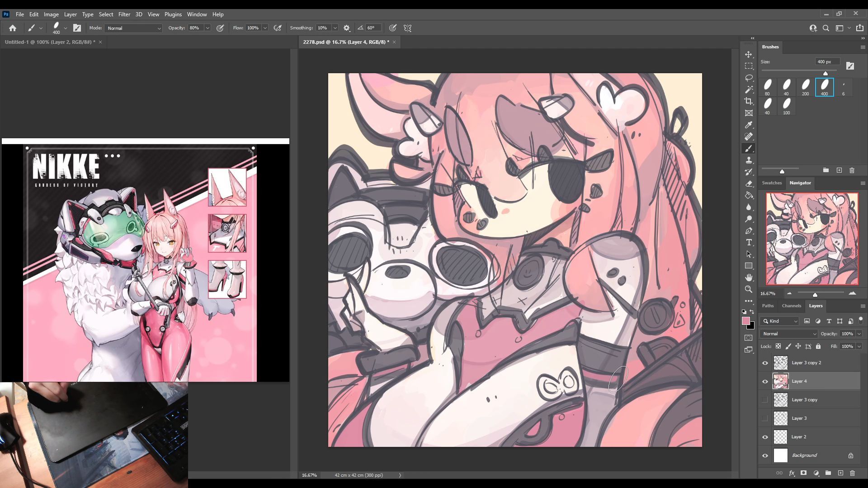The width and height of the screenshot is (868, 488).
Task: Click the Home button in options bar
Action: pos(13,28)
